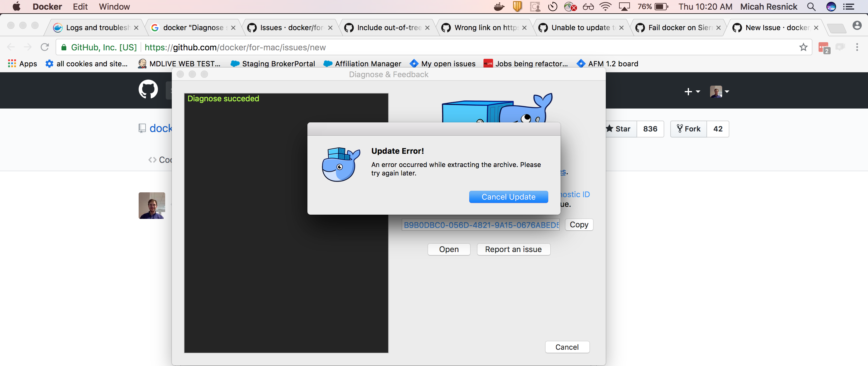This screenshot has height=366, width=868.
Task: Click the Docker whale menu bar icon
Action: [499, 7]
